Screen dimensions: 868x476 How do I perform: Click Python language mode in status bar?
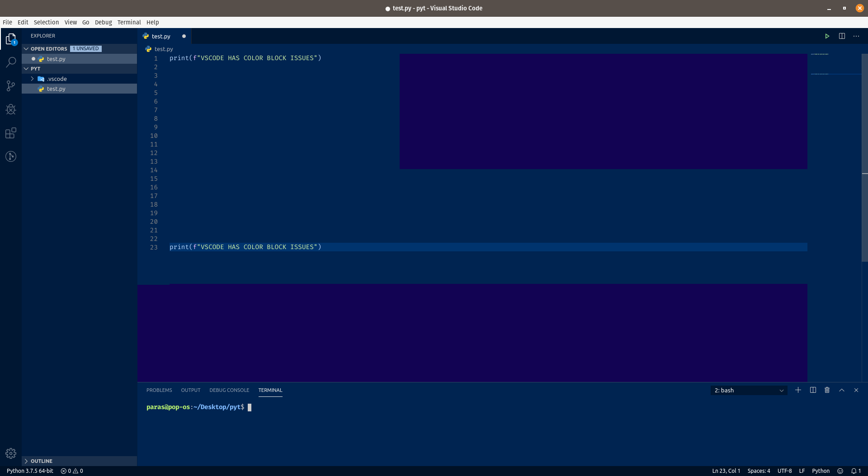pos(821,471)
